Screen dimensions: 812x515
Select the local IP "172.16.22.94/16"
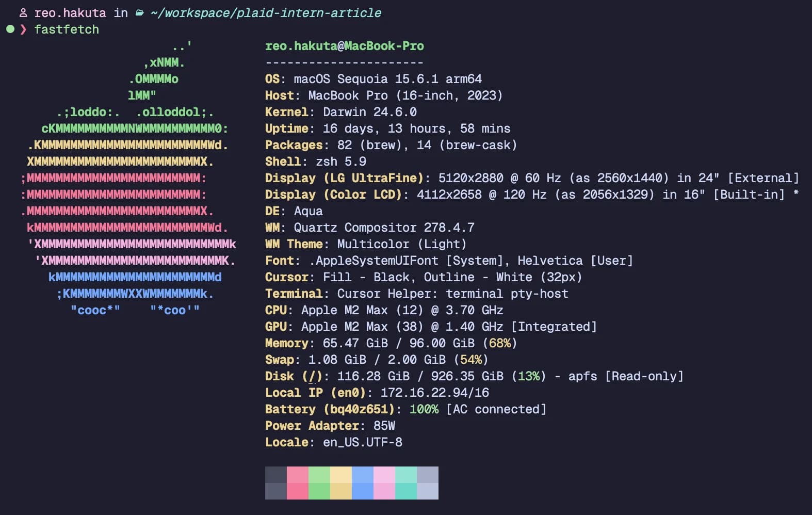click(x=435, y=393)
